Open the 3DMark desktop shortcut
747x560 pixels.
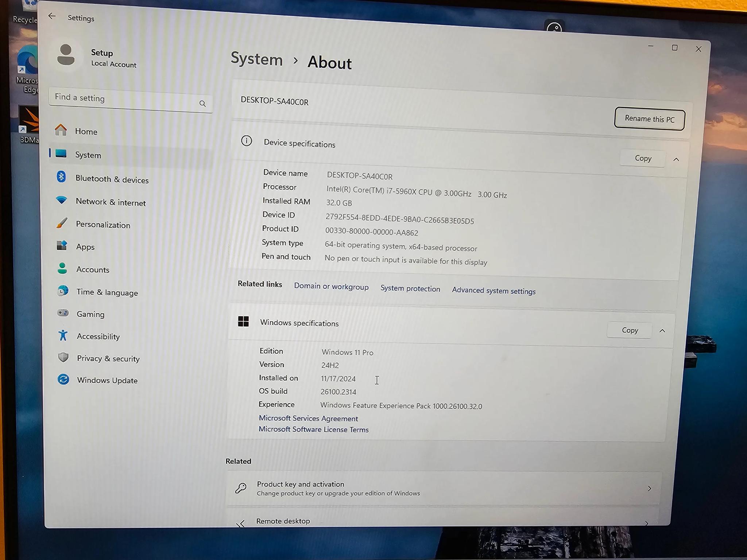point(28,124)
